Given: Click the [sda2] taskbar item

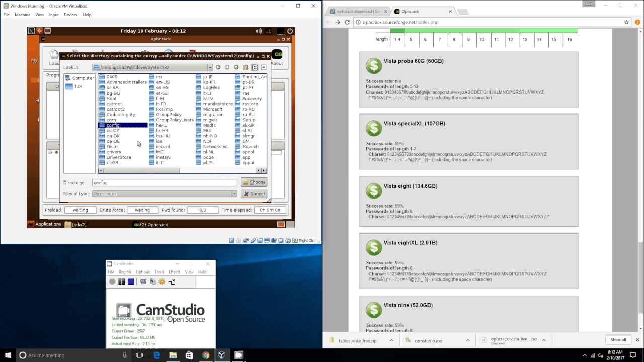Looking at the screenshot, I should click(75, 224).
